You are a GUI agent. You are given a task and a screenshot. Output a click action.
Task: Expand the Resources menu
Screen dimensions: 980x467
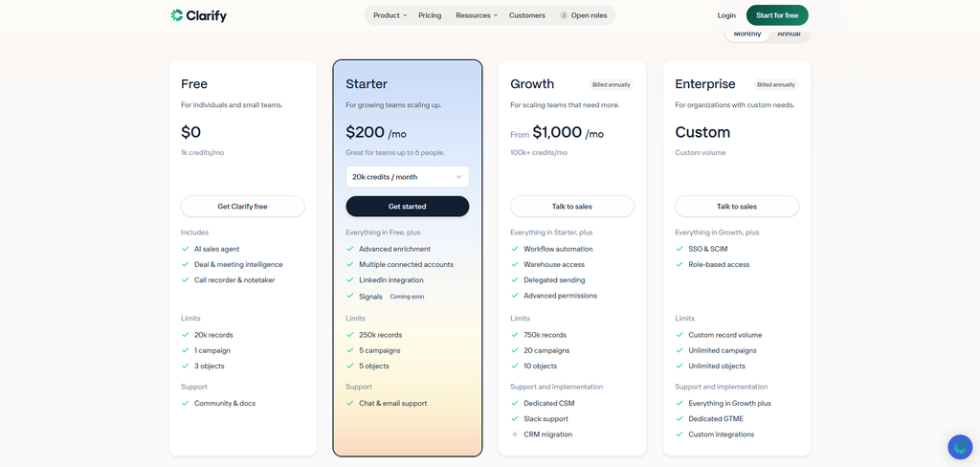tap(477, 15)
